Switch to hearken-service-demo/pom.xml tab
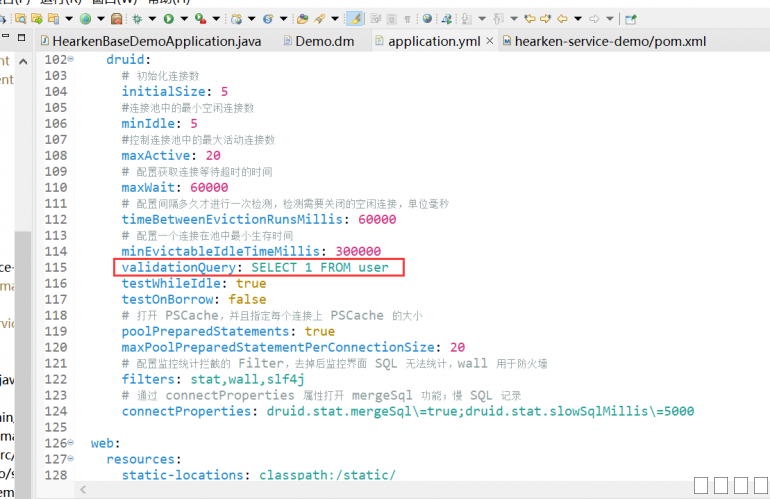 point(609,41)
